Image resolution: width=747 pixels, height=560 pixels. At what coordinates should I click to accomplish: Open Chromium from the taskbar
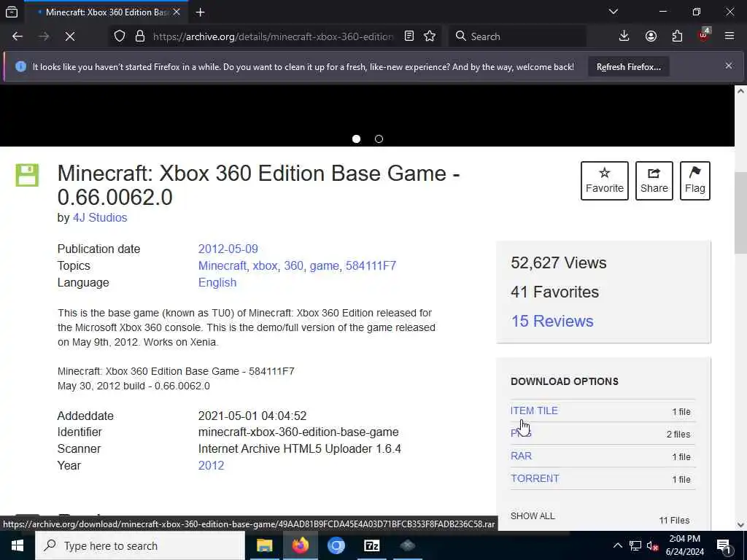(x=336, y=545)
